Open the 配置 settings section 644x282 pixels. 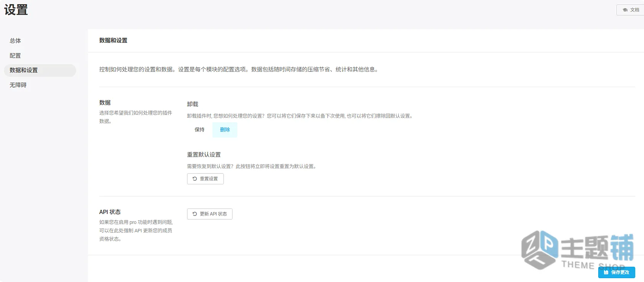pyautogui.click(x=15, y=55)
